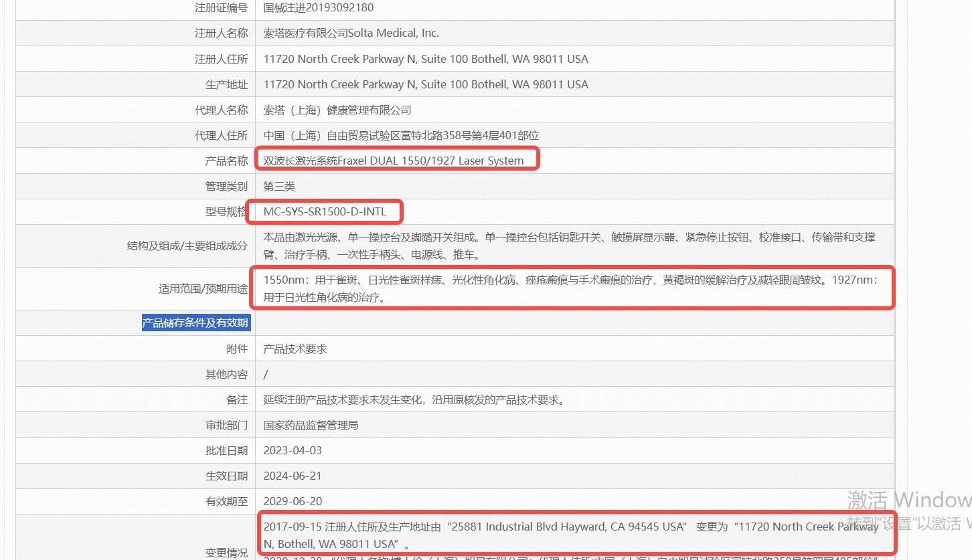Click the 批准日期 label
Image resolution: width=972 pixels, height=560 pixels.
point(226,450)
